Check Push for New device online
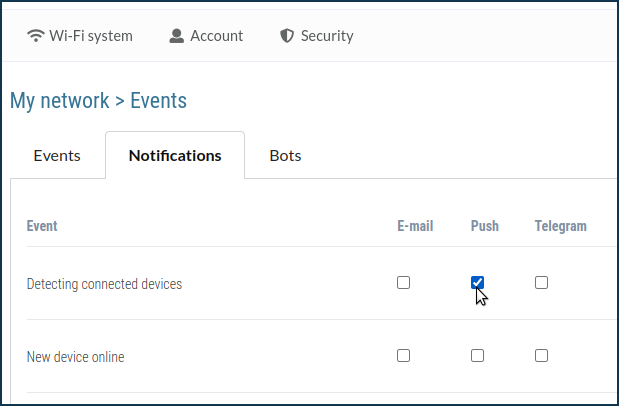The image size is (619, 406). coord(478,356)
